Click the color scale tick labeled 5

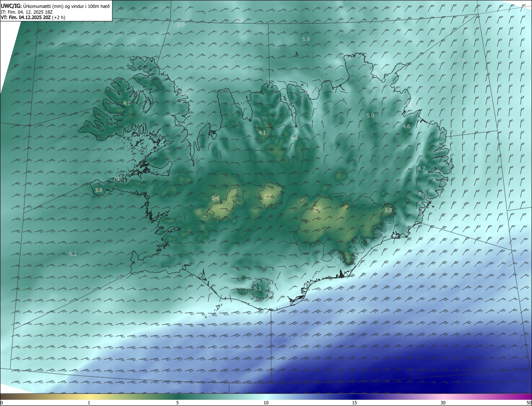(177, 403)
